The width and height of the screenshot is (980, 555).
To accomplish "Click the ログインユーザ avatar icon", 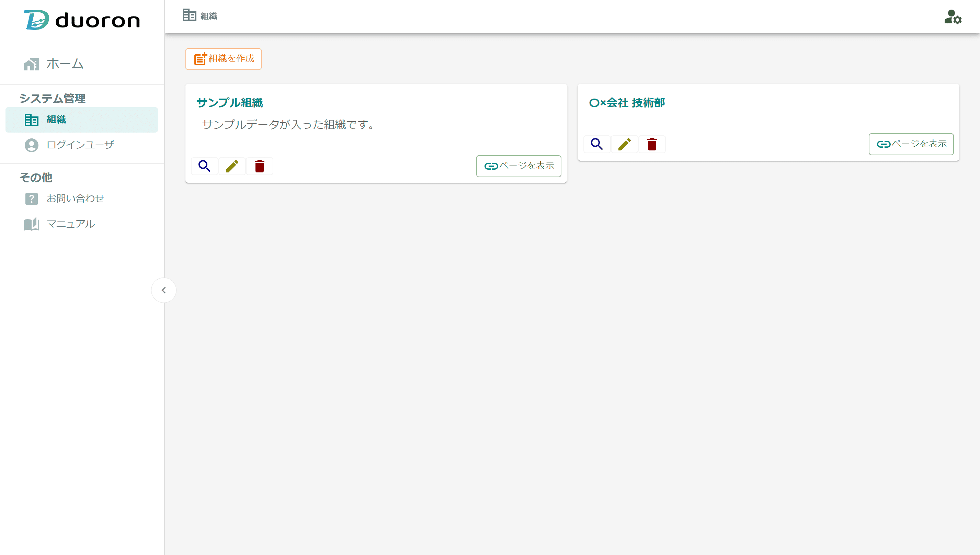I will [x=31, y=145].
